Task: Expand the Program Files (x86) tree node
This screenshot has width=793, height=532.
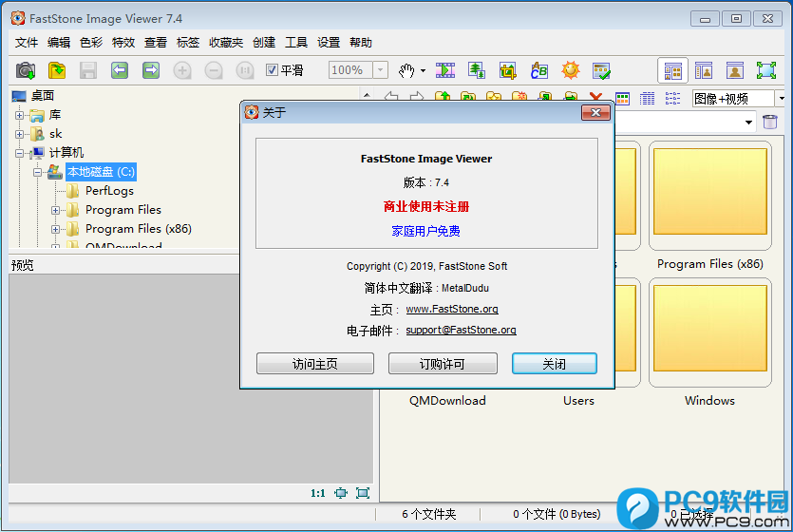Action: point(56,229)
